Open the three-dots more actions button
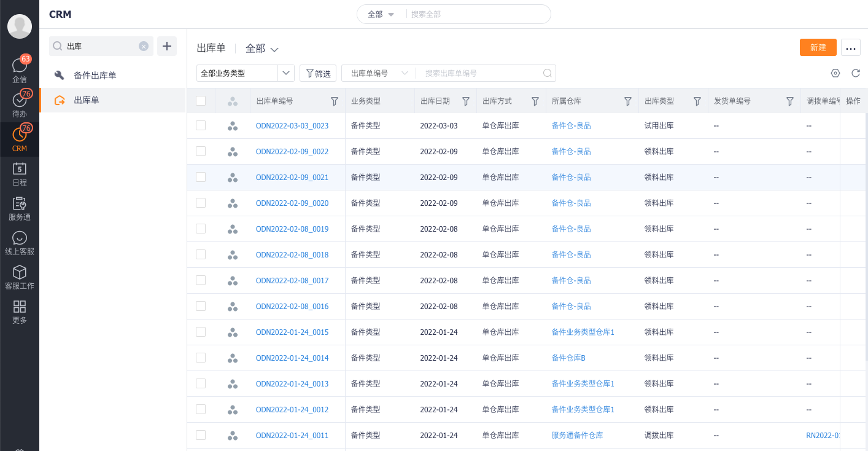The height and width of the screenshot is (451, 868). click(851, 47)
